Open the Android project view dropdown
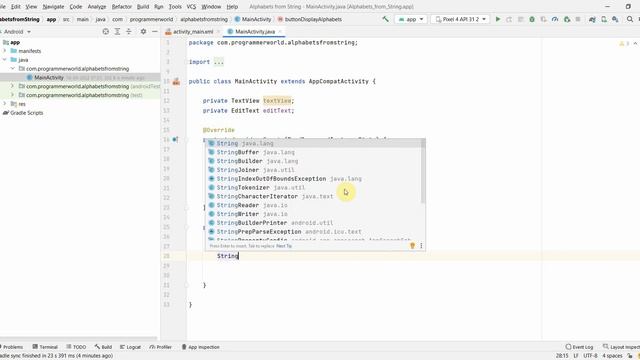The width and height of the screenshot is (640, 360). pos(16,31)
